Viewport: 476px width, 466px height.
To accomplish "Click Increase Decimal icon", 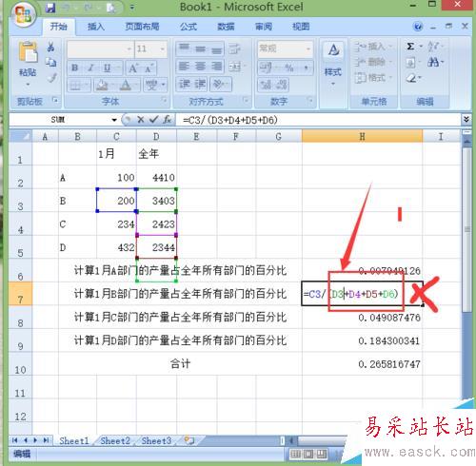I will (x=266, y=85).
